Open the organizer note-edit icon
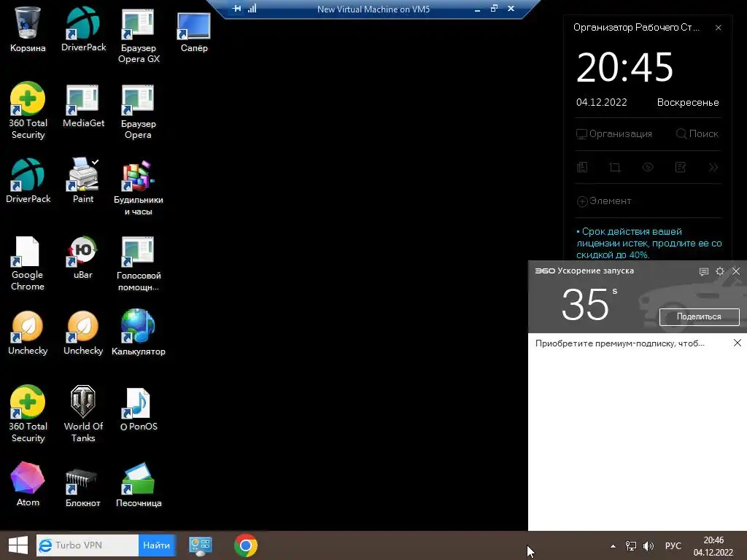 click(x=681, y=167)
